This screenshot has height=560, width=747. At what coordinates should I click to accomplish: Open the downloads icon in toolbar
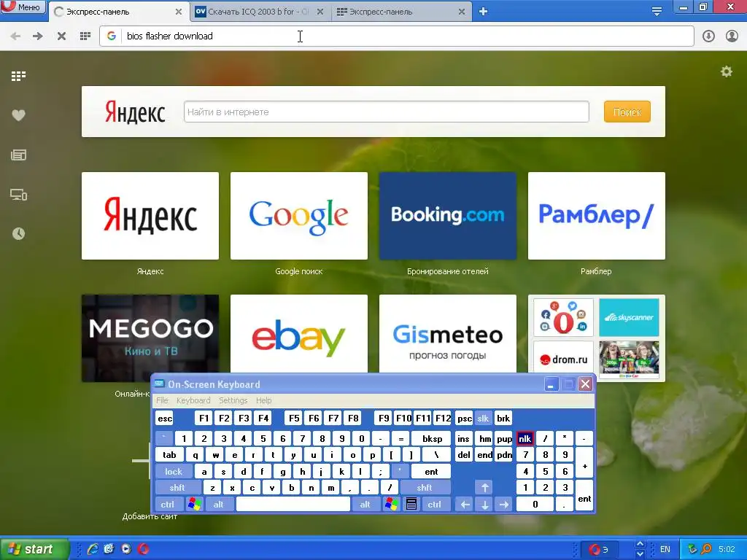click(x=708, y=36)
